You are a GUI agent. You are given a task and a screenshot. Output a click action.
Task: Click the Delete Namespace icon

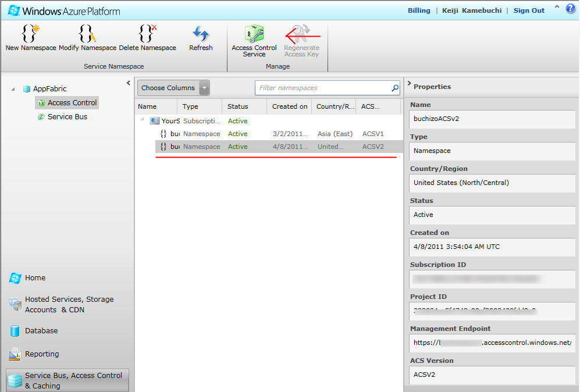tap(147, 33)
